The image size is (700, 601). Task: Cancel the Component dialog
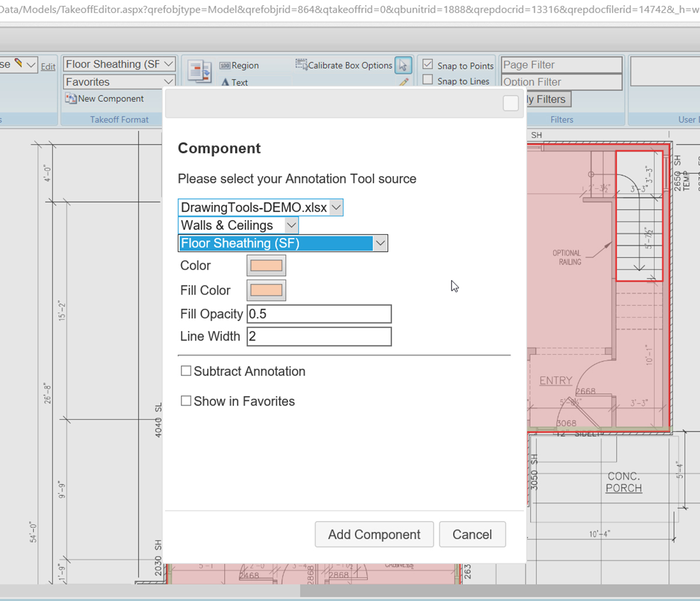472,534
